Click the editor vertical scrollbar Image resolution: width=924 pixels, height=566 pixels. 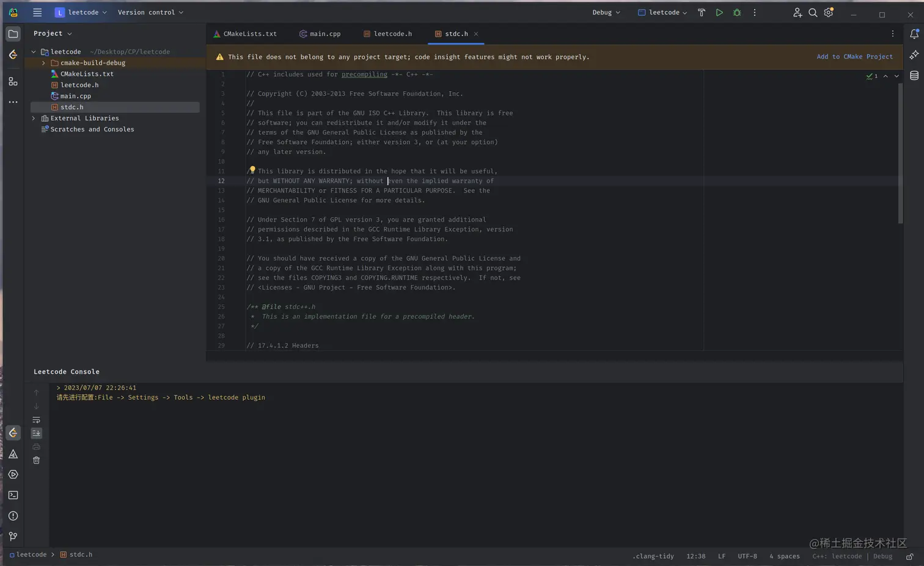click(x=900, y=153)
